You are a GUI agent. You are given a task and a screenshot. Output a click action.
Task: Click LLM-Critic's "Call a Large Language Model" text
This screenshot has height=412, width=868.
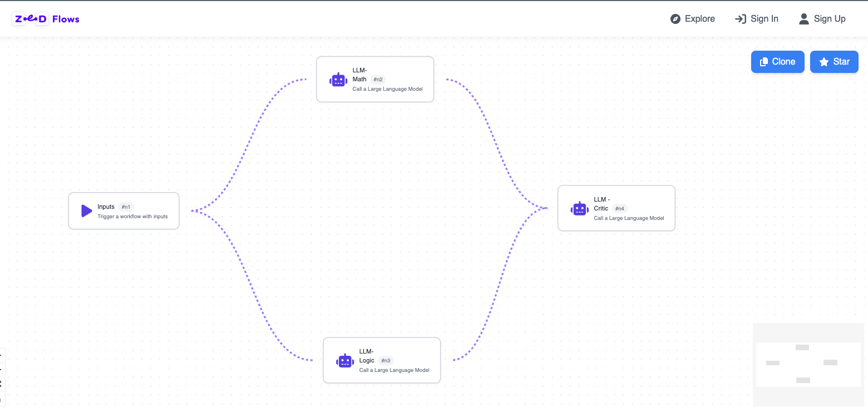[629, 218]
